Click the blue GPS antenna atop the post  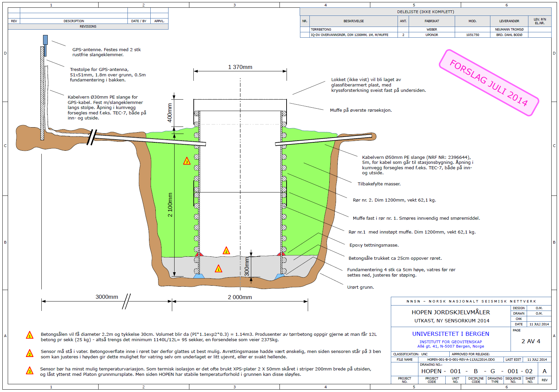click(45, 40)
